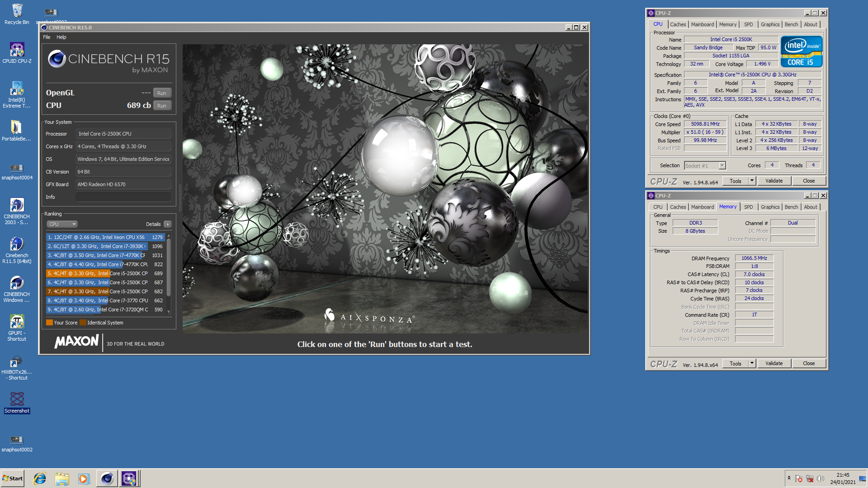Expand ranking Details arrow
This screenshot has width=868, height=488.
(x=167, y=224)
